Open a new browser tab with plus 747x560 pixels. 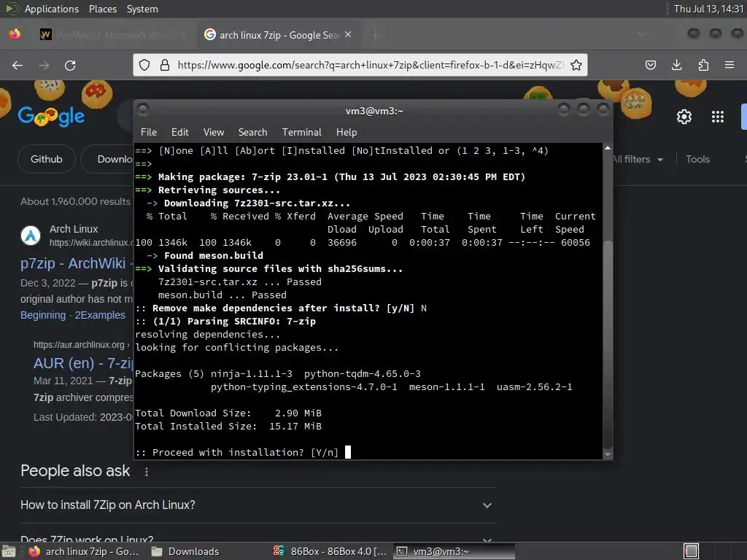[x=376, y=35]
